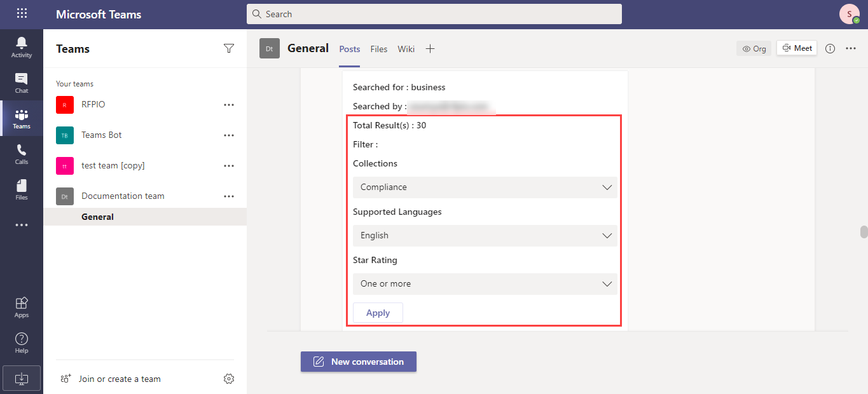Open the manage teams settings gear

(229, 379)
